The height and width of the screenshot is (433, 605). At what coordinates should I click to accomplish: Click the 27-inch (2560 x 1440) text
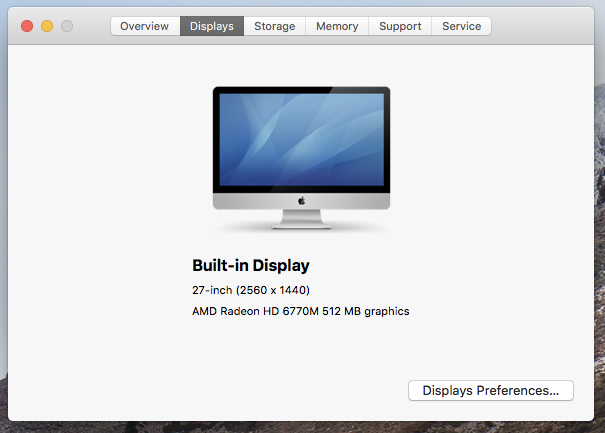251,290
